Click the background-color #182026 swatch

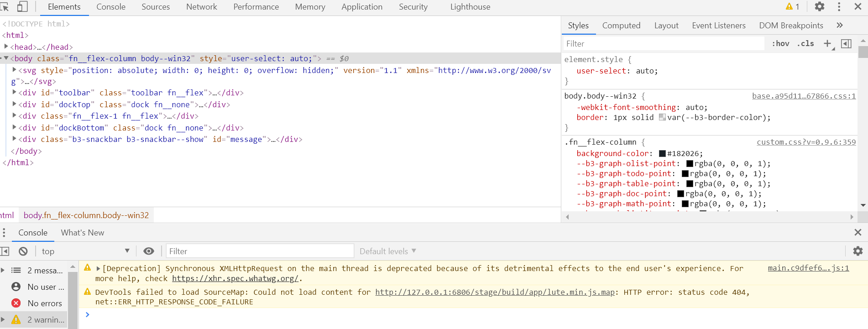coord(662,154)
